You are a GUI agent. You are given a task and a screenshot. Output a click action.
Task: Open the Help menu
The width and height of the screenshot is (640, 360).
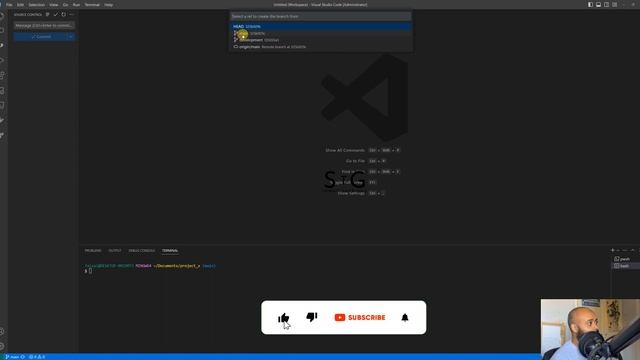tap(109, 5)
